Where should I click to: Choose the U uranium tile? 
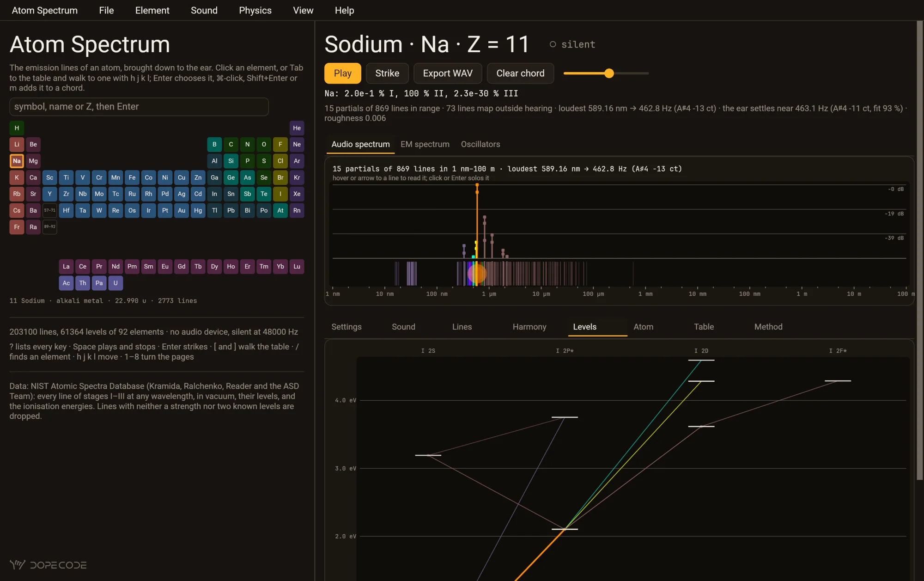tap(115, 283)
